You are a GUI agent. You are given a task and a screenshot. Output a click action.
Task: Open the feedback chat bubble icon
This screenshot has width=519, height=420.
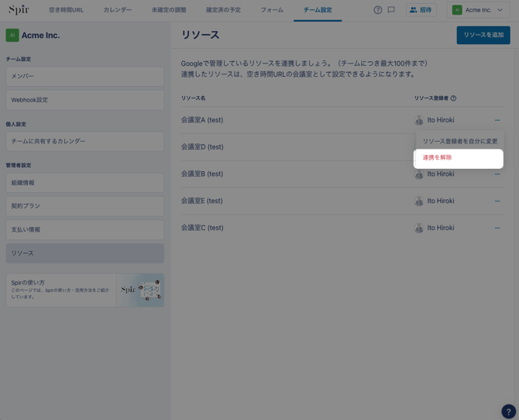[391, 10]
